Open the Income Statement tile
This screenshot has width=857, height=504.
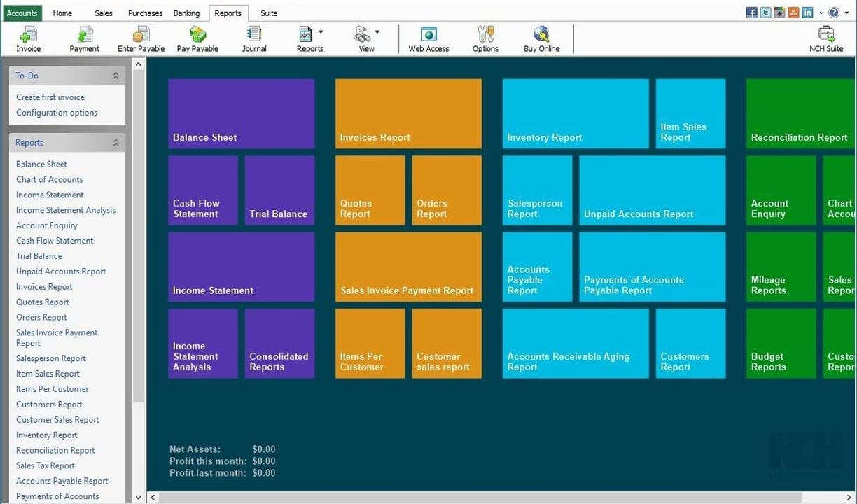pyautogui.click(x=242, y=267)
